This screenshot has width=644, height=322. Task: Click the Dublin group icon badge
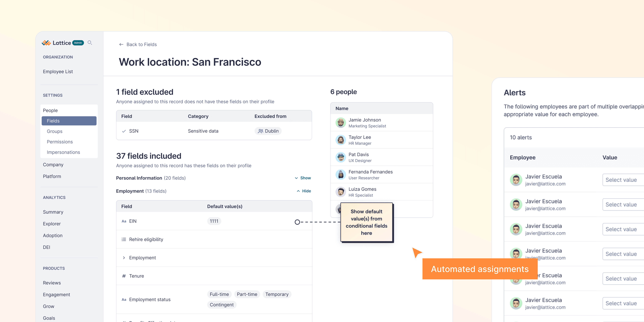[x=260, y=131]
